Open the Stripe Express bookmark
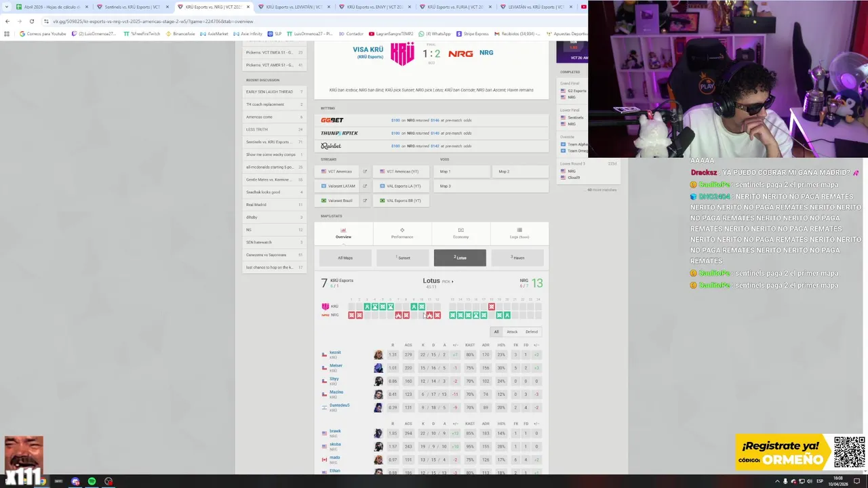868x488 pixels. 473,33
